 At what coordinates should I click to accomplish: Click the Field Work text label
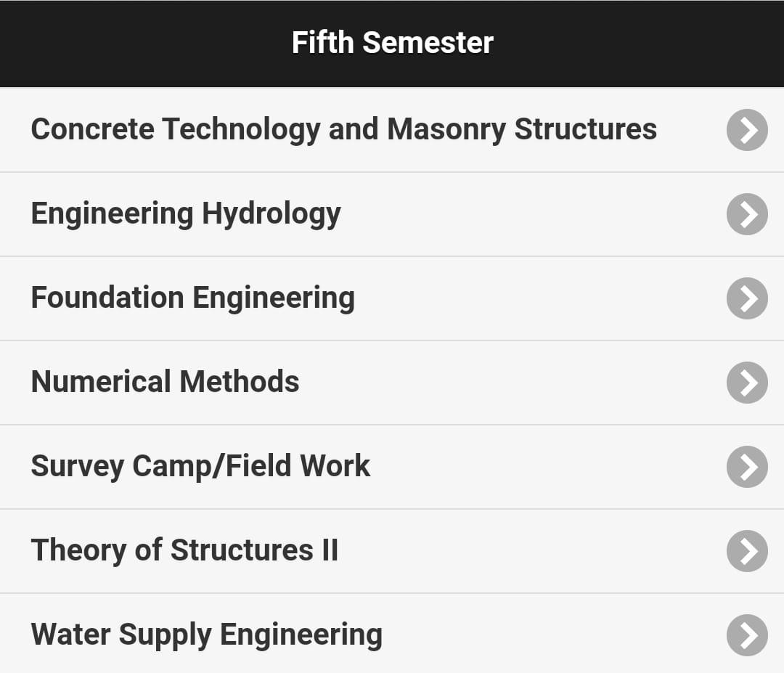(298, 466)
